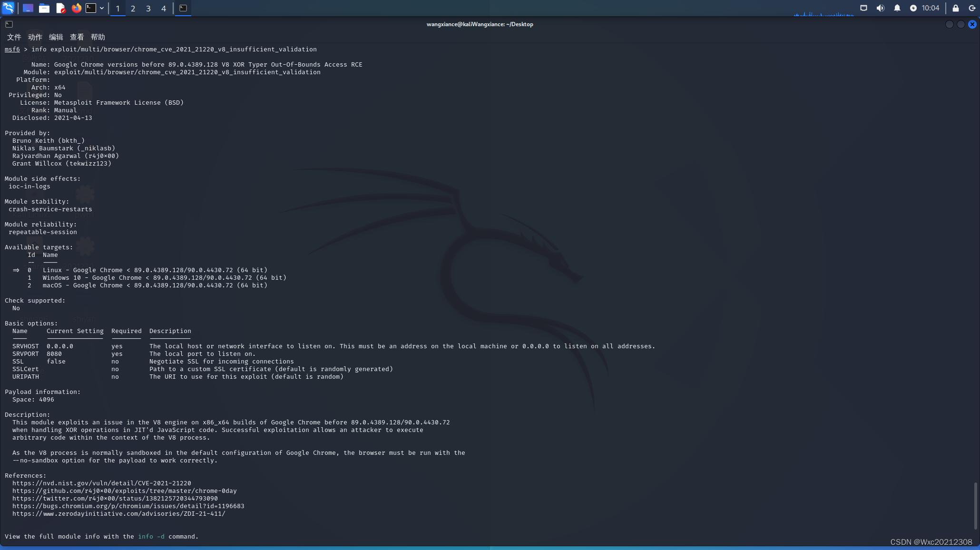This screenshot has height=550, width=980.
Task: Click the 'info -d' command text
Action: click(x=151, y=537)
